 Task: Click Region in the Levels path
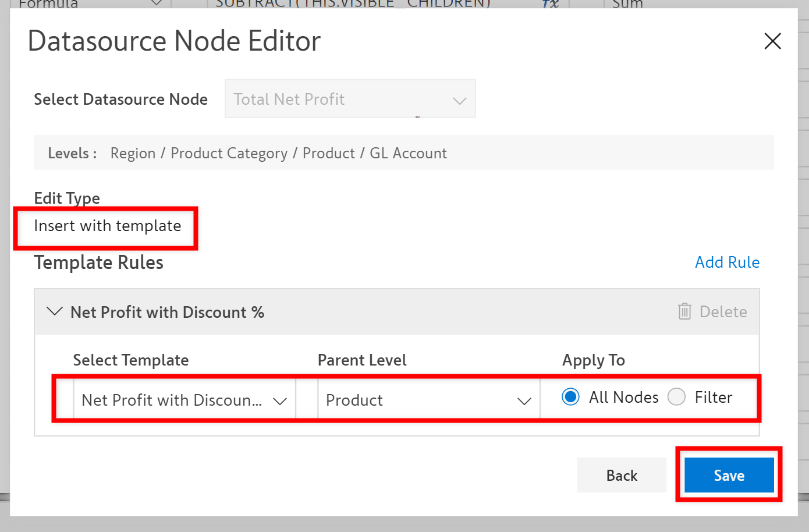(133, 153)
